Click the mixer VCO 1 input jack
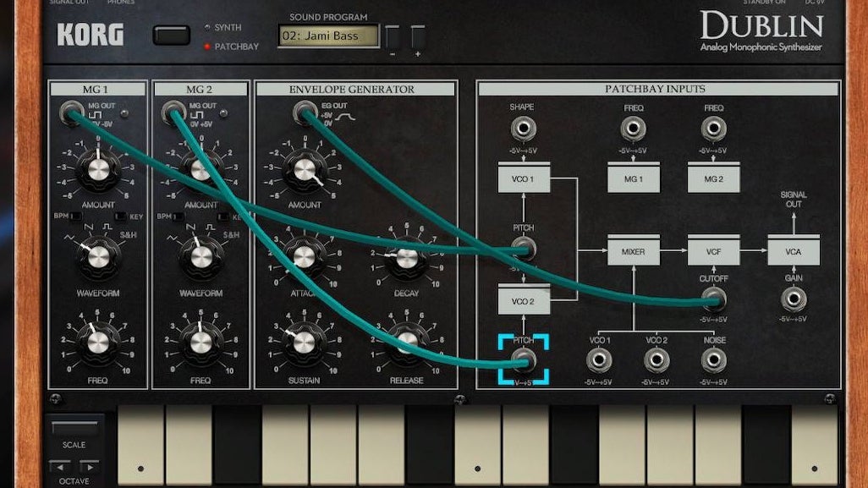868x488 pixels. pos(599,360)
